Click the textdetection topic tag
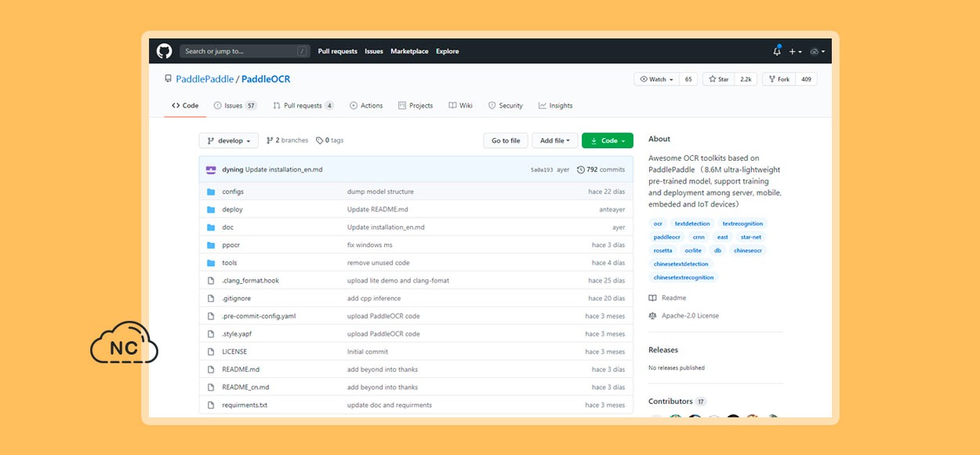Screen dimensions: 980x455 click(692, 224)
